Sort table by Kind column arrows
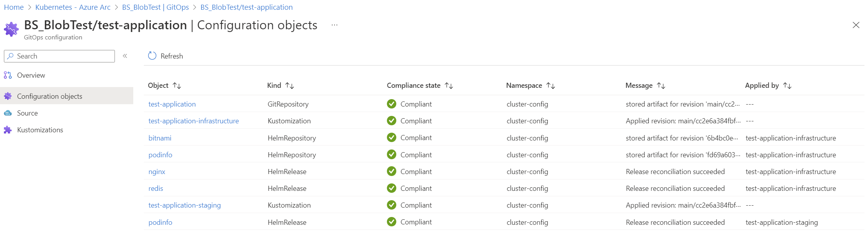868x240 pixels. (290, 85)
